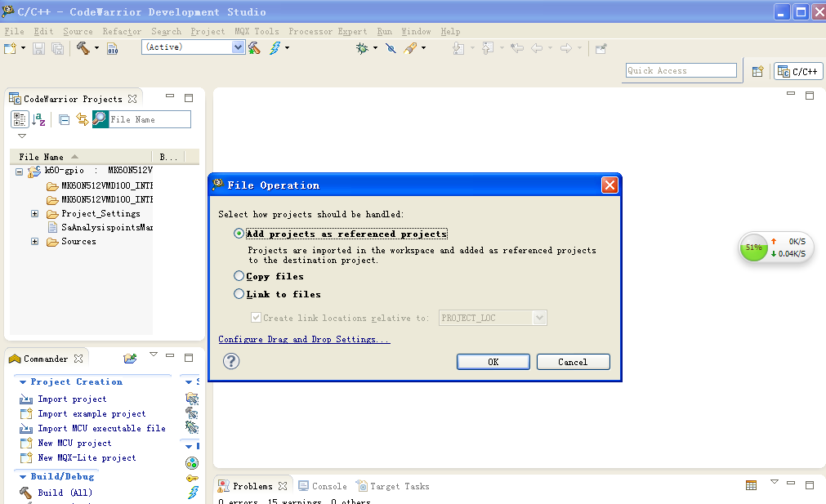Expand the Sources folder

[x=35, y=241]
